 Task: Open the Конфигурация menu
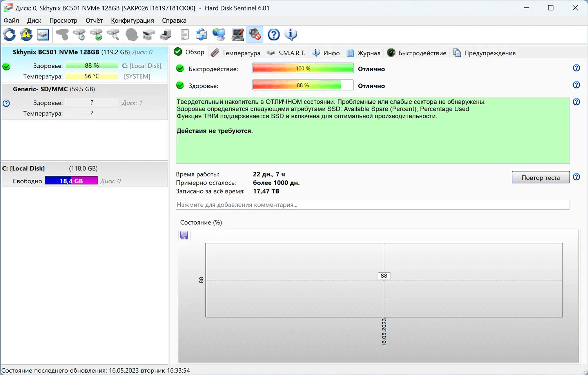click(x=132, y=20)
